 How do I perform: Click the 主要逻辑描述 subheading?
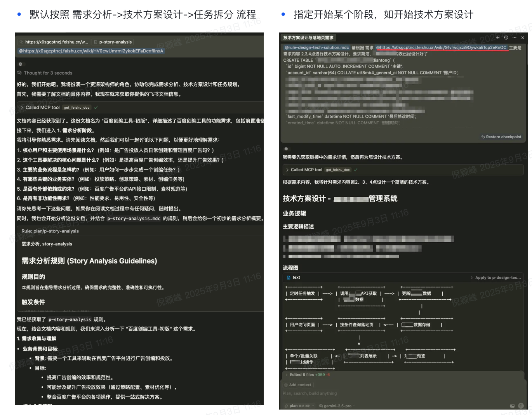click(x=298, y=226)
